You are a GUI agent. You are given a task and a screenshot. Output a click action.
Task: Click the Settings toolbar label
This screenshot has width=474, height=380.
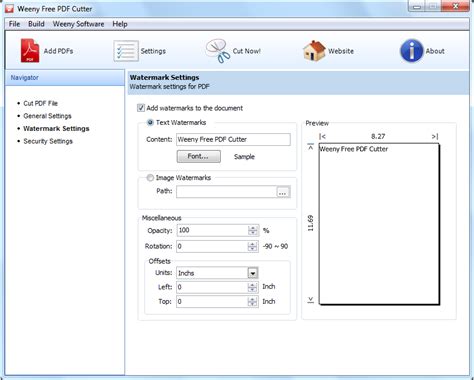153,51
